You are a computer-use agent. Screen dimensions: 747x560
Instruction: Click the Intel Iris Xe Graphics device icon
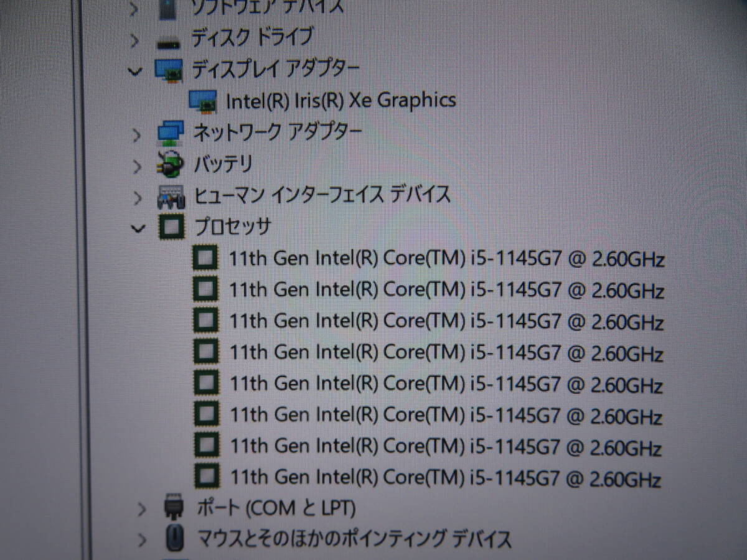[202, 101]
